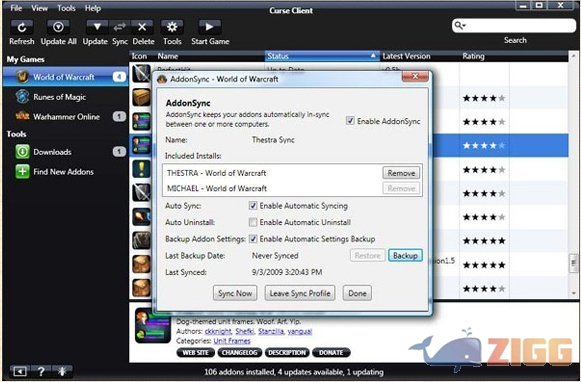This screenshot has height=382, width=581.
Task: Click the addon list scroll-down arrow
Action: tap(574, 293)
